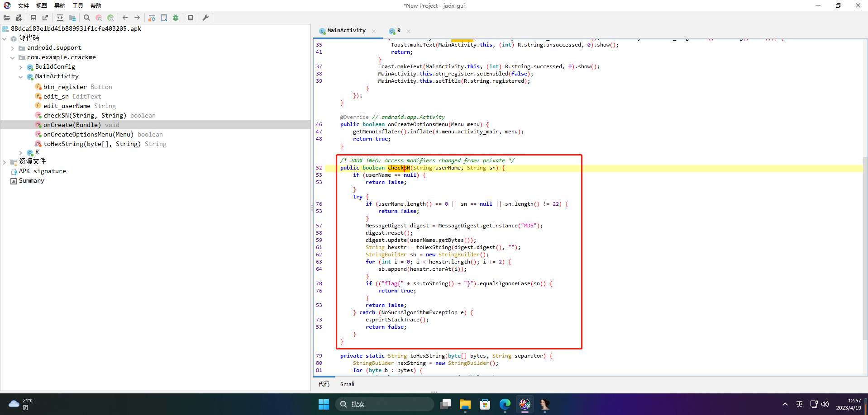The height and width of the screenshot is (415, 868).
Task: Select the APK root 88dca183e1bd41b889931f1cfe403205.apk
Action: coord(76,28)
